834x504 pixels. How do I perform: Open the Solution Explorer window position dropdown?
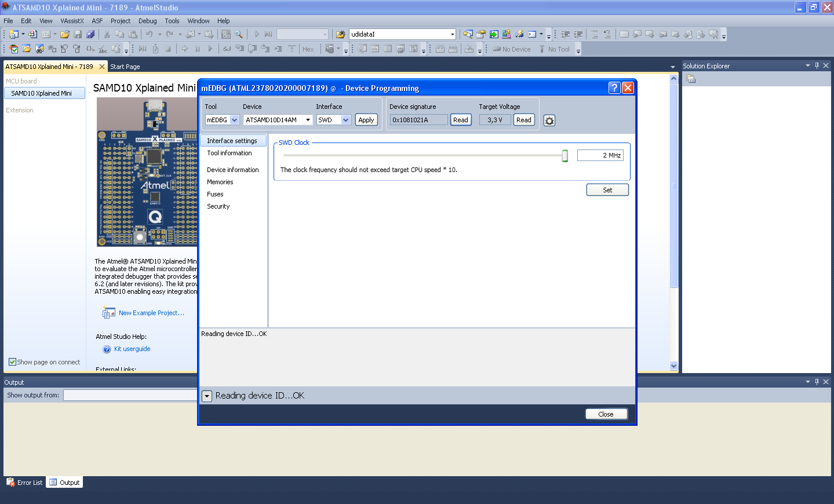point(808,65)
